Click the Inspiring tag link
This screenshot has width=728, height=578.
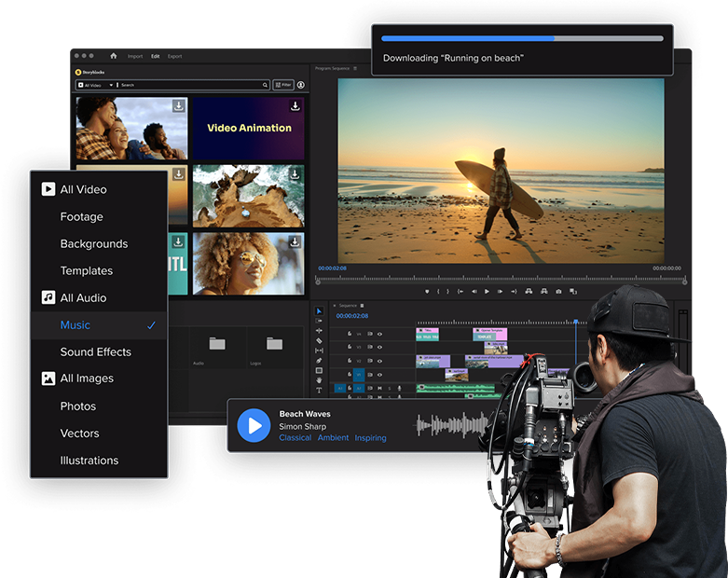coord(370,438)
